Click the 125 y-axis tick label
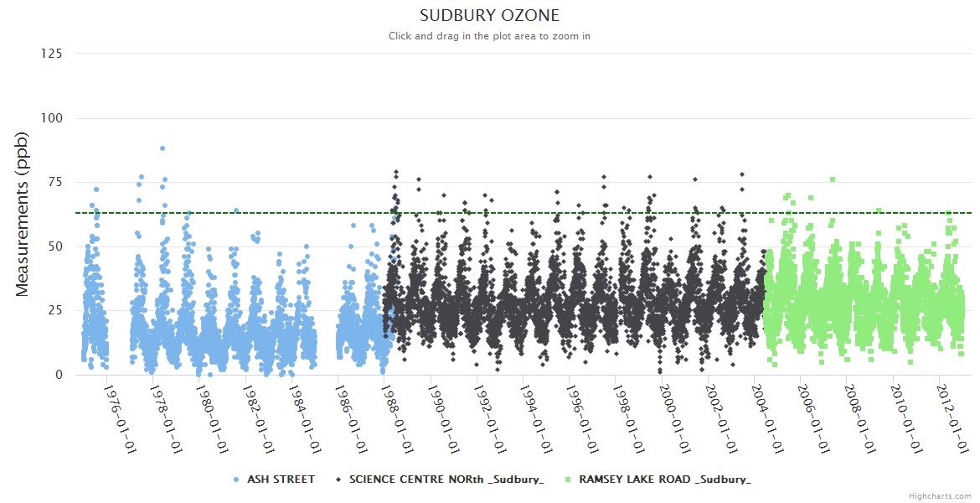 coord(51,54)
